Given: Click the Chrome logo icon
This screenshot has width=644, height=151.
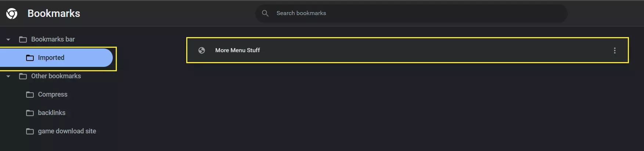Looking at the screenshot, I should [12, 14].
